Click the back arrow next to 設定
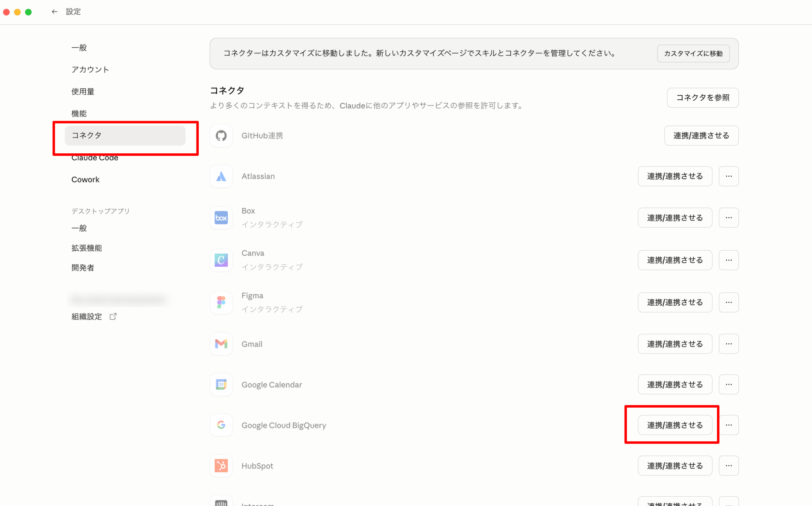This screenshot has width=812, height=506. [55, 12]
